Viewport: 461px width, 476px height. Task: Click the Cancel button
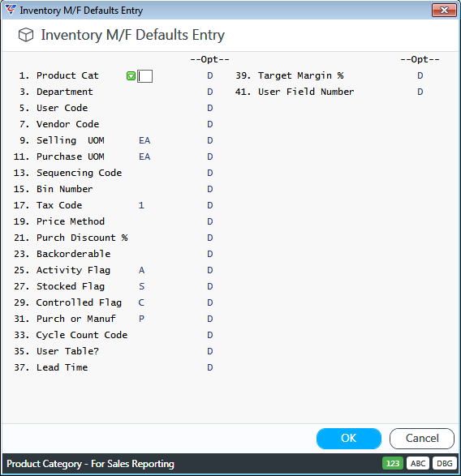[x=422, y=439]
